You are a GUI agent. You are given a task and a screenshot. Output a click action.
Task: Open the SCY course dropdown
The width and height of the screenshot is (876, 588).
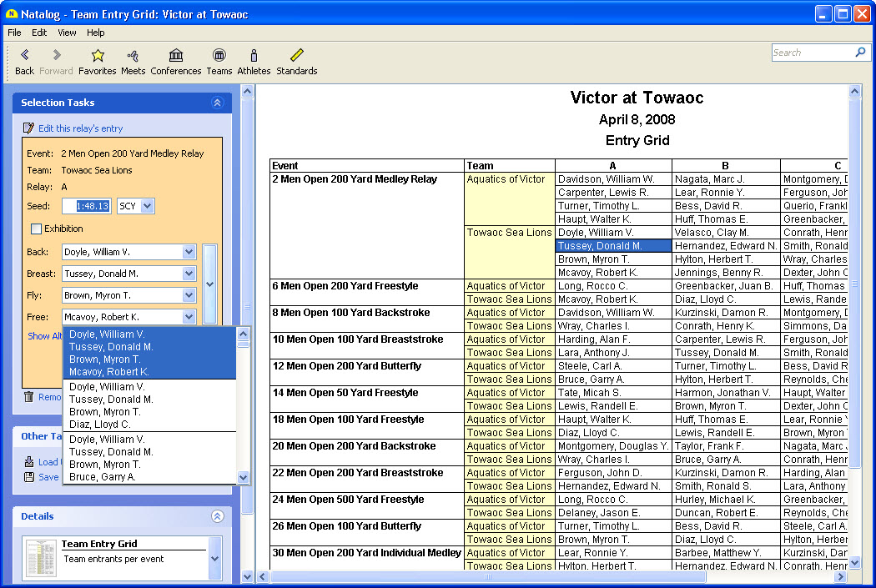click(148, 206)
